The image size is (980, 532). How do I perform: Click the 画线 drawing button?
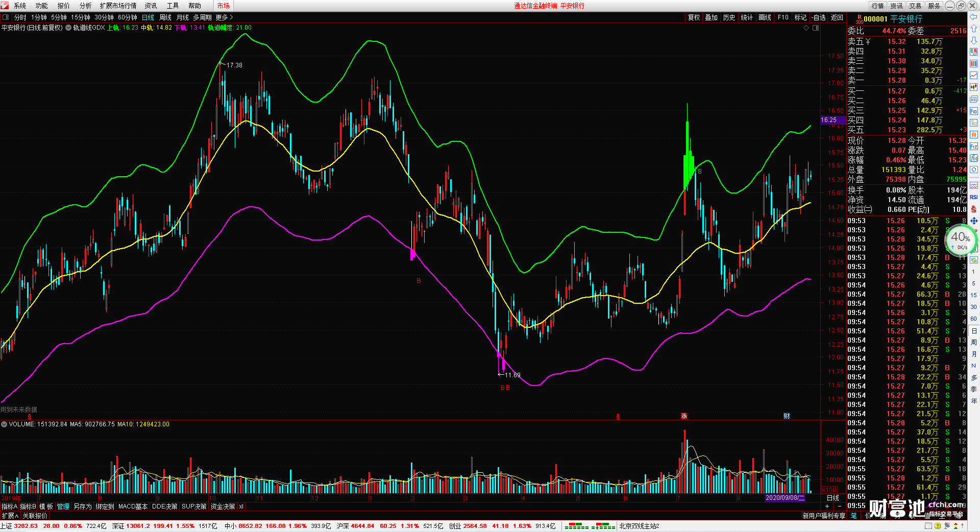click(765, 17)
